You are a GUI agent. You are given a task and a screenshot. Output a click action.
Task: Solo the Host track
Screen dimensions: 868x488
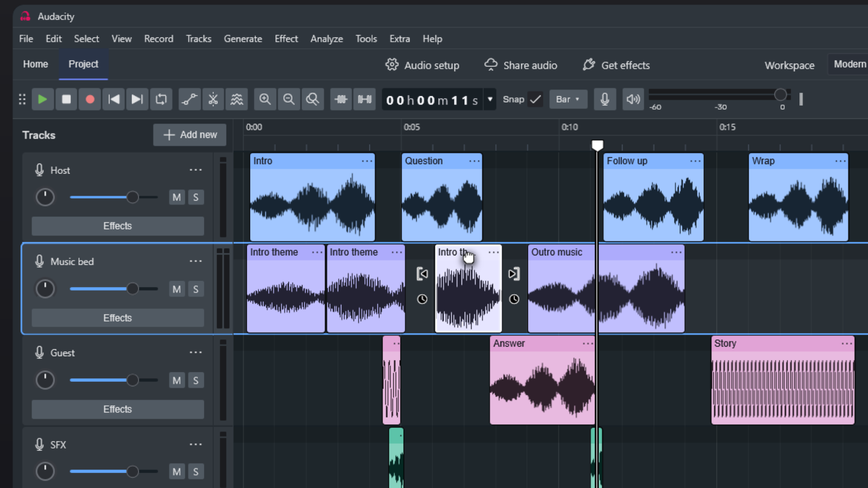[196, 197]
